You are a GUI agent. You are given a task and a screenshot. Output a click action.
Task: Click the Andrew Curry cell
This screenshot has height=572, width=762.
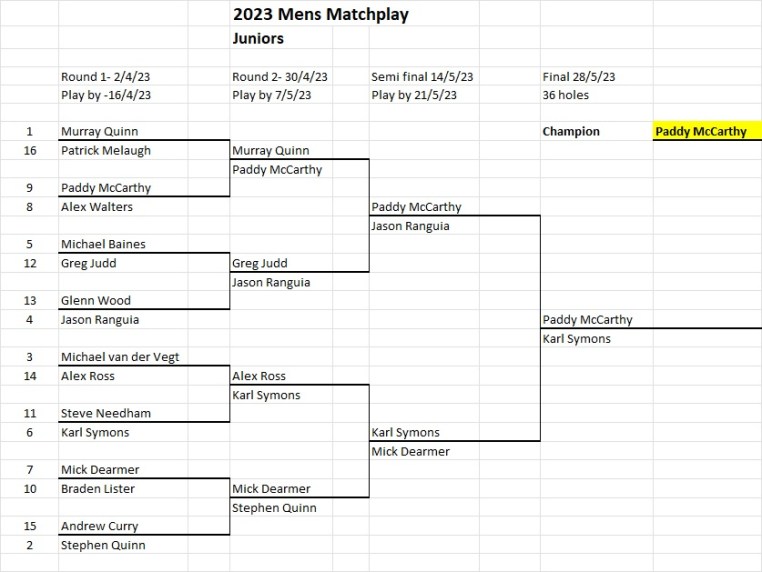(x=99, y=526)
